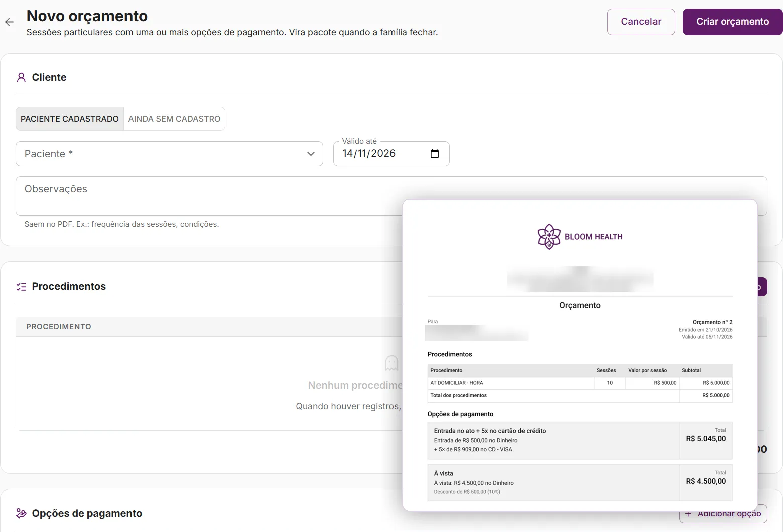783x532 pixels.
Task: Click the 'Novo orçamento' page title
Action: click(87, 16)
